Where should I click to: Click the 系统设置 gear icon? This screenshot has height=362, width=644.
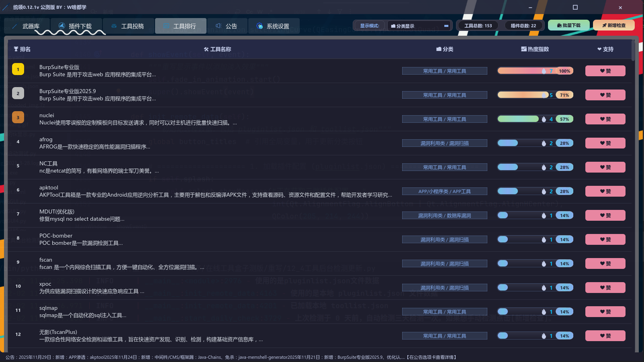(260, 26)
